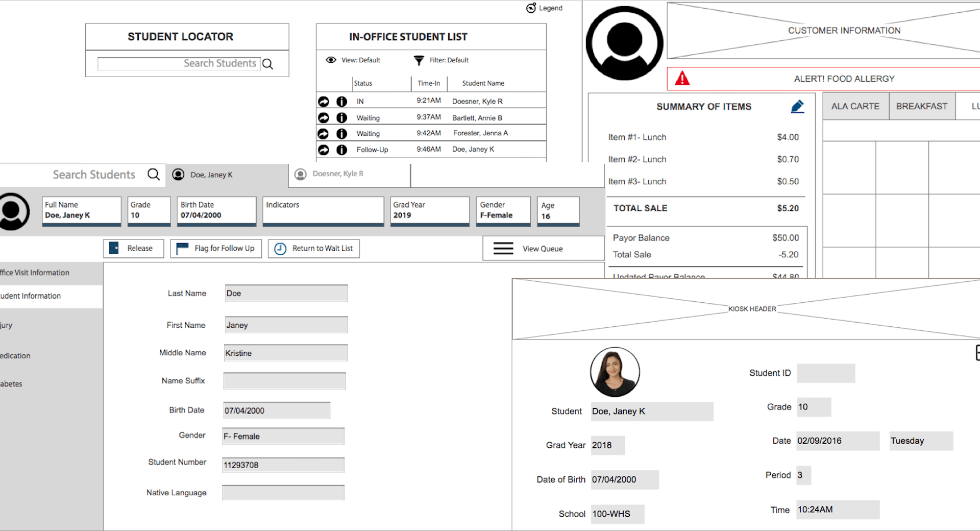
Task: Switch to the BREAKFAST tab
Action: tap(921, 106)
